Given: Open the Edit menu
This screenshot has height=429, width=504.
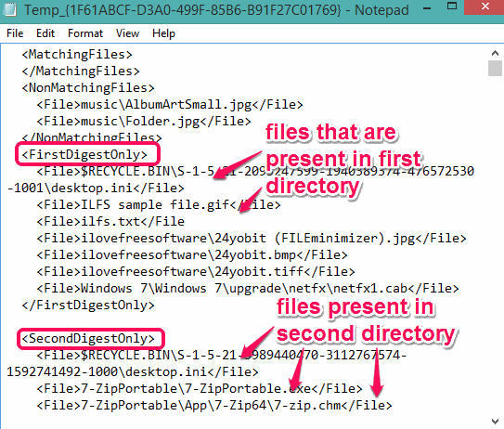Looking at the screenshot, I should coord(45,33).
